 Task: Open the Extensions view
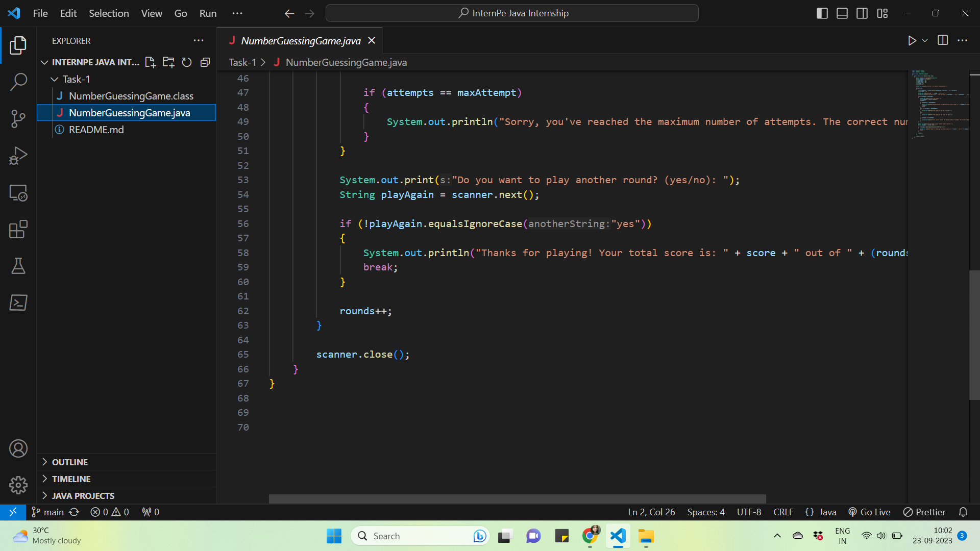pyautogui.click(x=18, y=230)
